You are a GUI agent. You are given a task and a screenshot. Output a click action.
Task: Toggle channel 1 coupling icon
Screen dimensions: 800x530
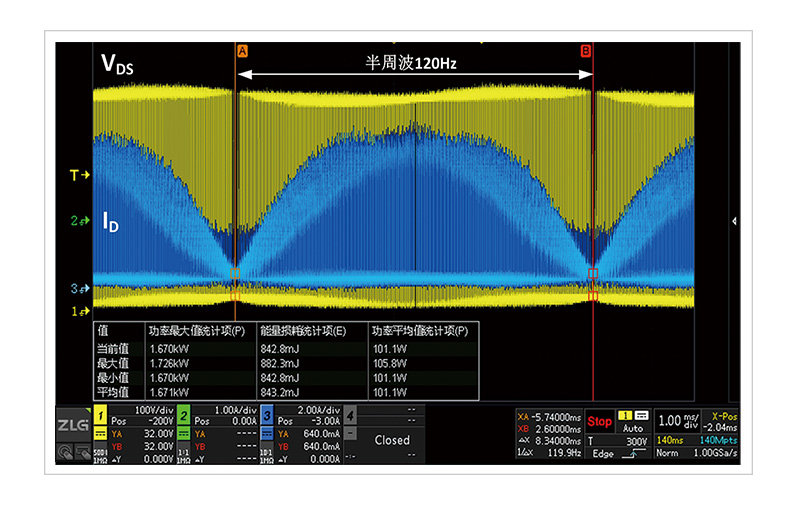click(x=101, y=434)
